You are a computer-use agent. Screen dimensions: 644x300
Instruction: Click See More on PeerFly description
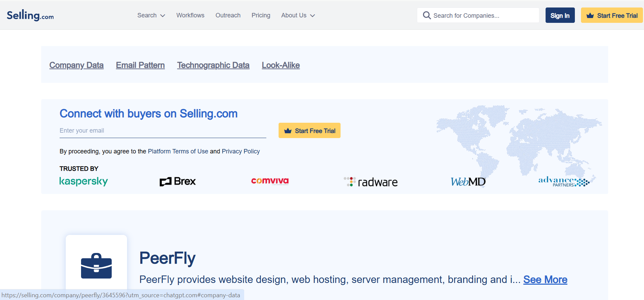tap(545, 280)
